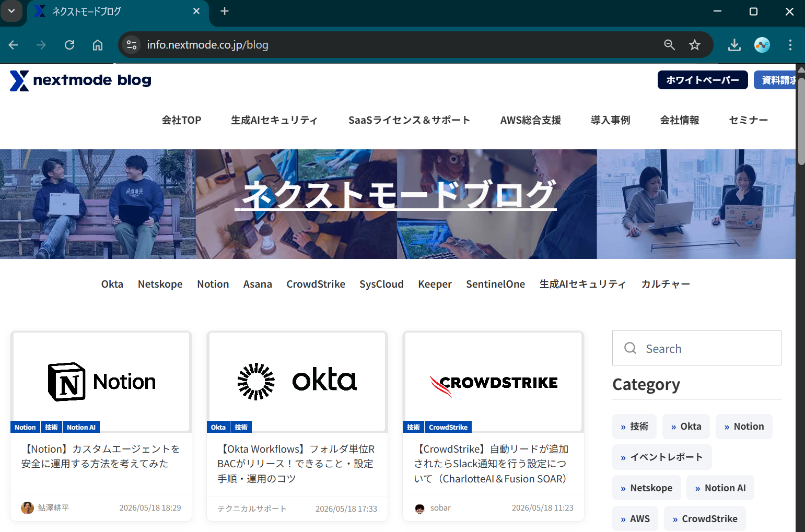The height and width of the screenshot is (532, 805).
Task: Select the ネクストモードブログ browser tab
Action: (118, 11)
